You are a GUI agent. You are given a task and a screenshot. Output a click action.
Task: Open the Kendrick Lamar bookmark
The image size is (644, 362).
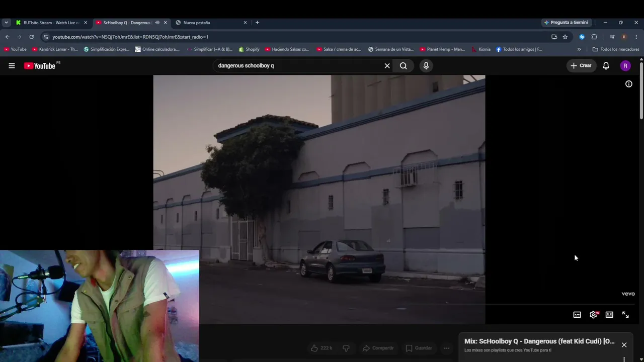(55, 49)
